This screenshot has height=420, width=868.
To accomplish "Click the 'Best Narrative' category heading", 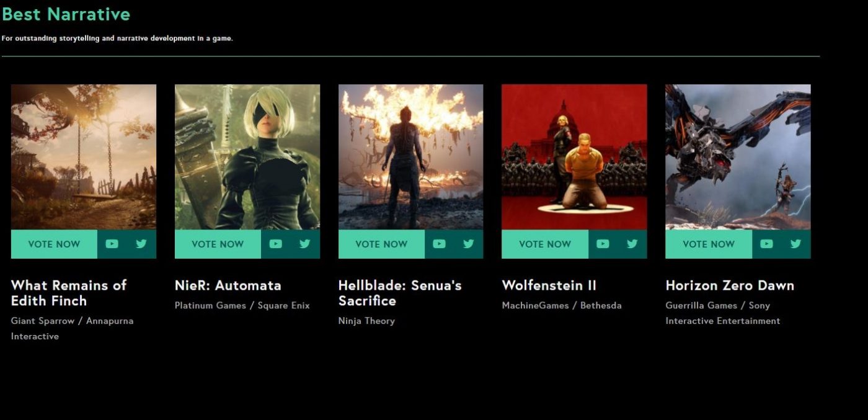I will [x=66, y=14].
